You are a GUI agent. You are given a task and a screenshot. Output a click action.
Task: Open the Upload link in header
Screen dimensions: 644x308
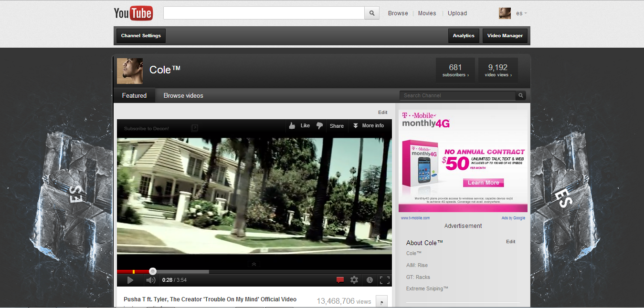pos(457,13)
